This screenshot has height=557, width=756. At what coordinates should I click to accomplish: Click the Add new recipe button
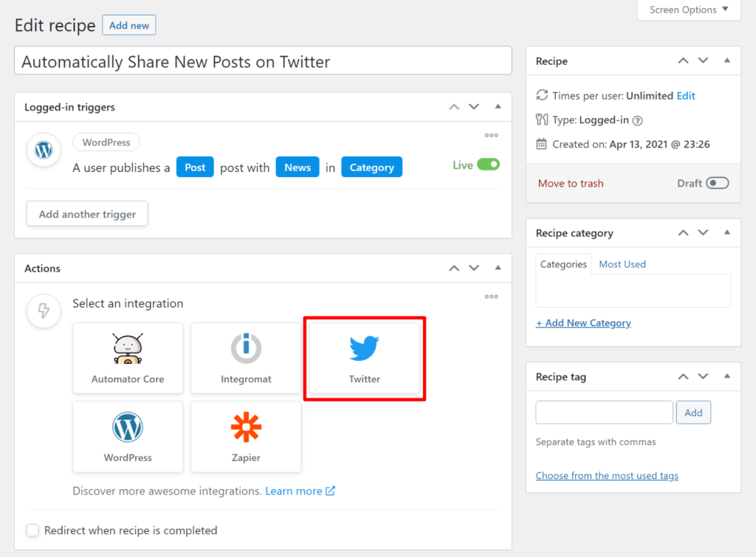coord(128,25)
